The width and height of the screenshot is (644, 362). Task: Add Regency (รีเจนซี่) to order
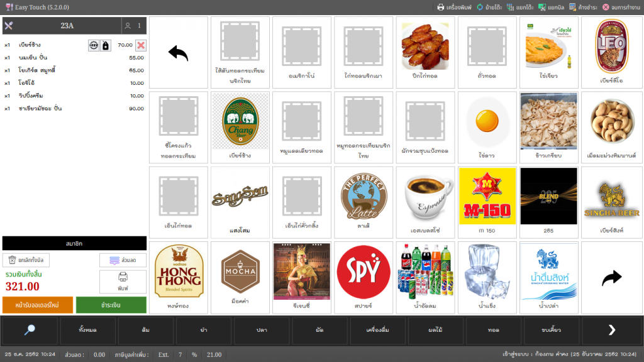coord(302,277)
